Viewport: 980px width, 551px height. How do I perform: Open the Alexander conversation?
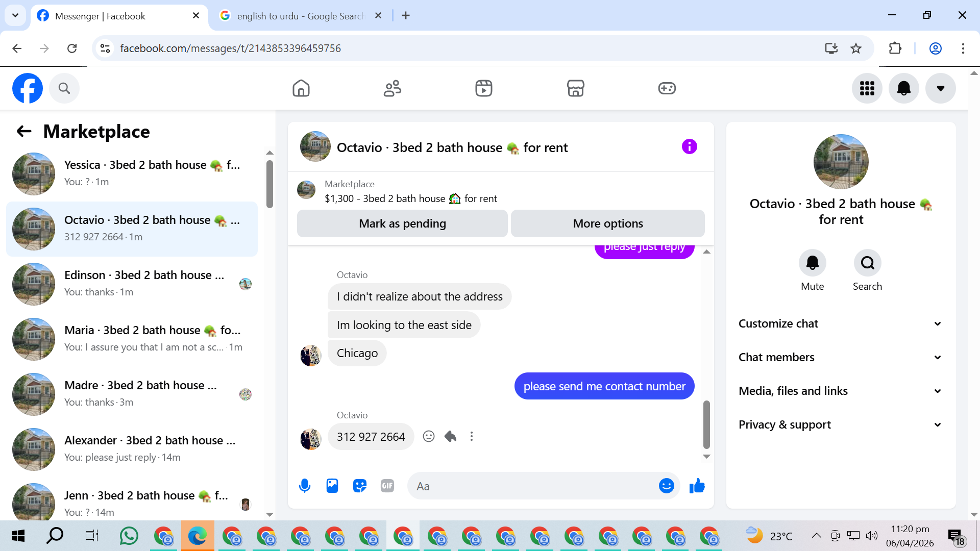point(132,449)
